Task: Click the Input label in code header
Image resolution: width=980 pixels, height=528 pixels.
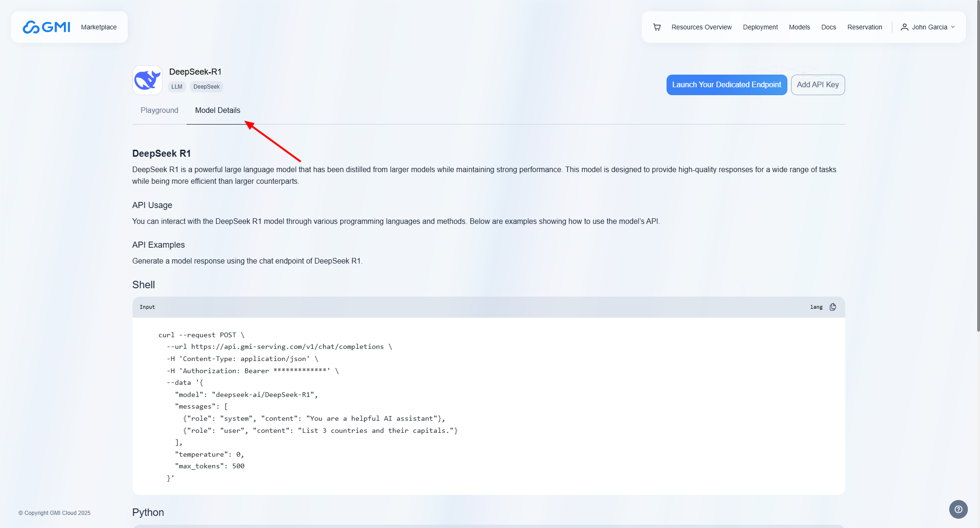Action: pyautogui.click(x=147, y=307)
